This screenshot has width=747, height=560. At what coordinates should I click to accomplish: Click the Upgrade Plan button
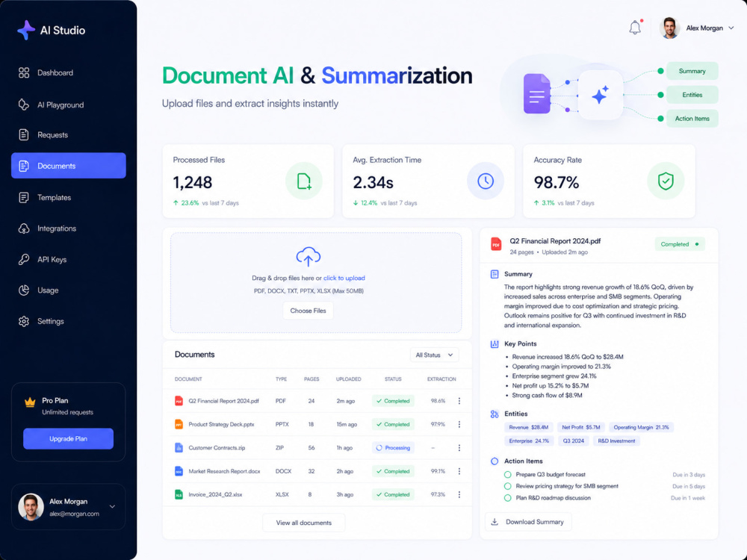(x=68, y=438)
